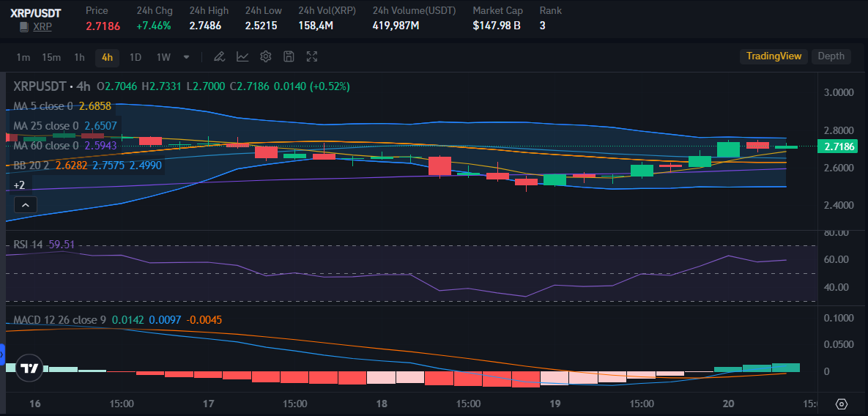Click the Rank 3 value

[x=543, y=26]
